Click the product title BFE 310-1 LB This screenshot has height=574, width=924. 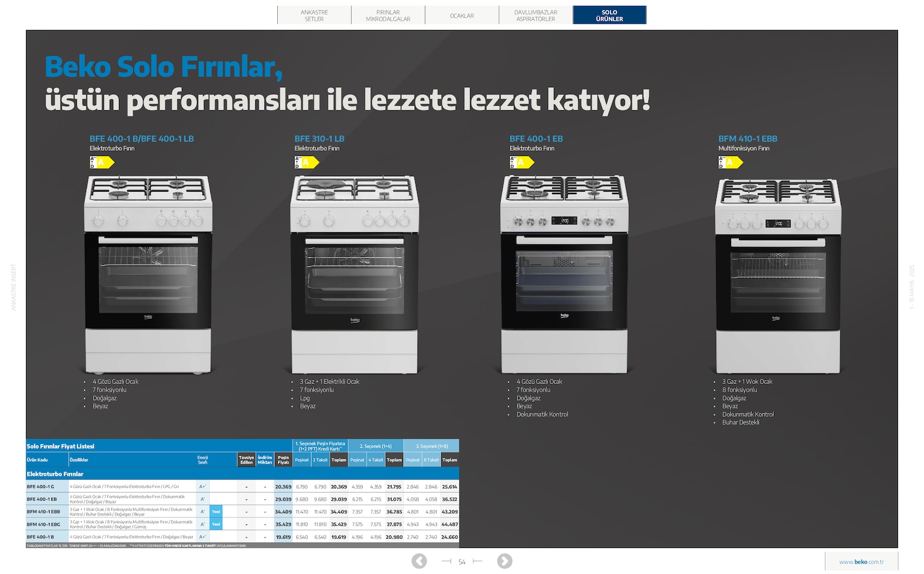(319, 139)
